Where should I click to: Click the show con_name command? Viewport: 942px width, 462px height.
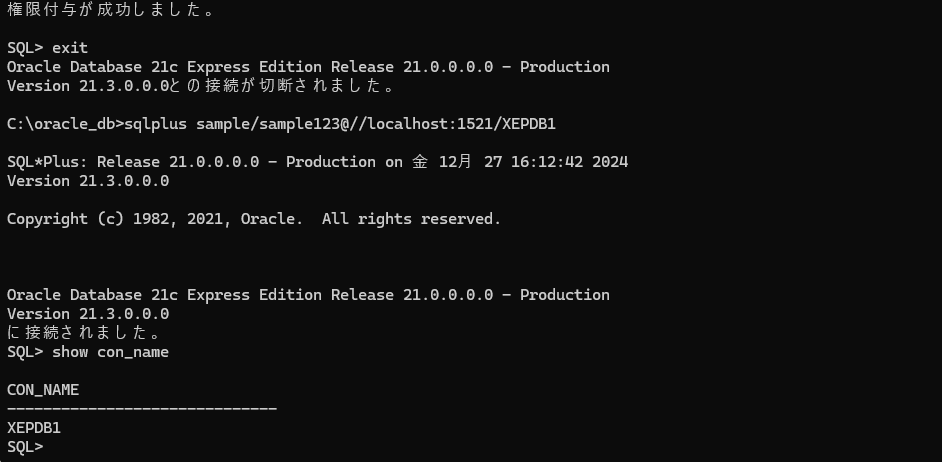[110, 352]
